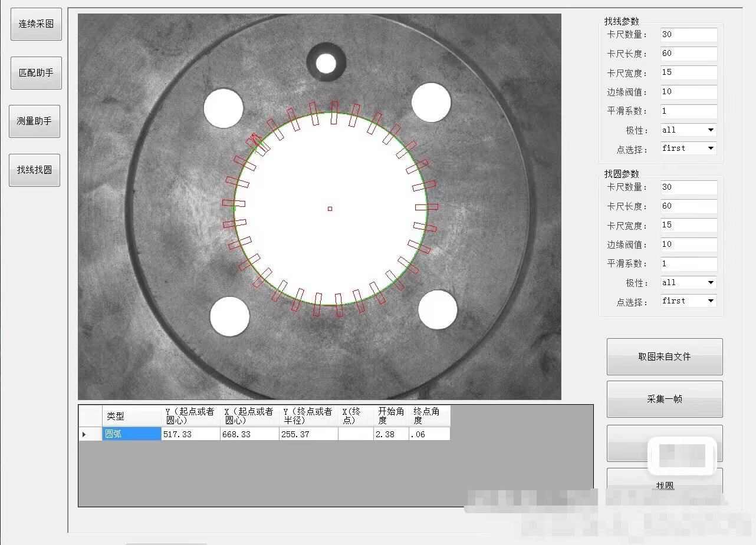Screen dimensions: 756x545
Task: Edit 边缘阀值 field under 找线参数
Action: [x=689, y=92]
